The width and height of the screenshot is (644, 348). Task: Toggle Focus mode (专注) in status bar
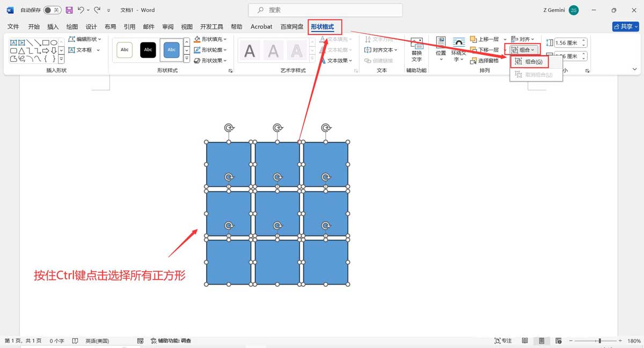(x=502, y=340)
